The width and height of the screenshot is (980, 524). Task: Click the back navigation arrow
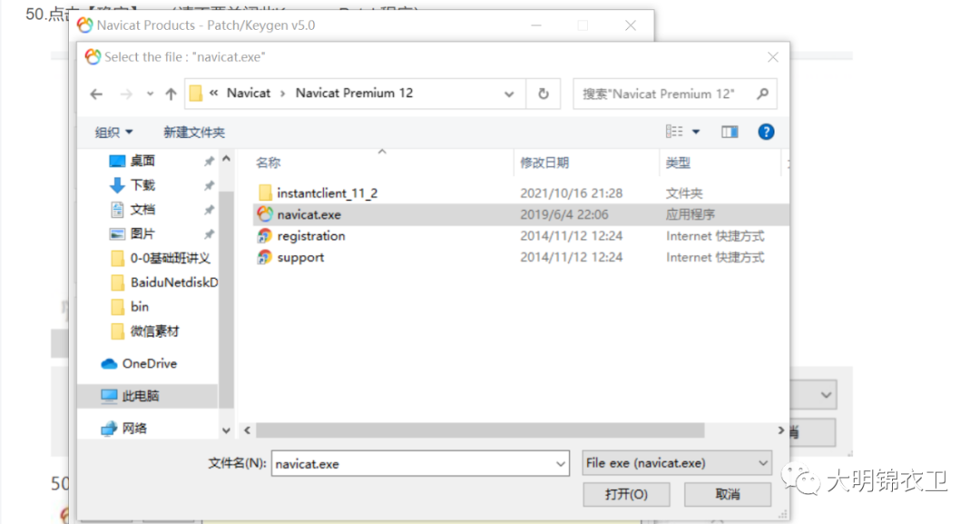(x=96, y=94)
